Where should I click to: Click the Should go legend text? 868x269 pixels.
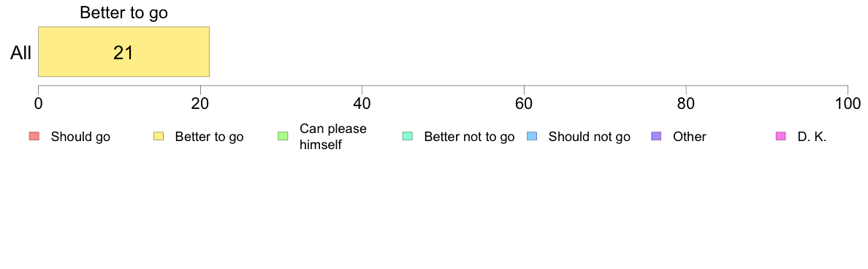80,137
